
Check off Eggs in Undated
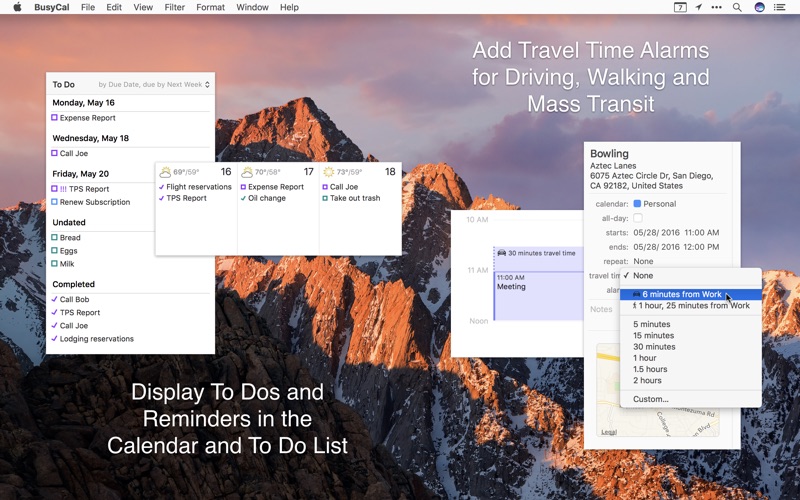(x=55, y=251)
